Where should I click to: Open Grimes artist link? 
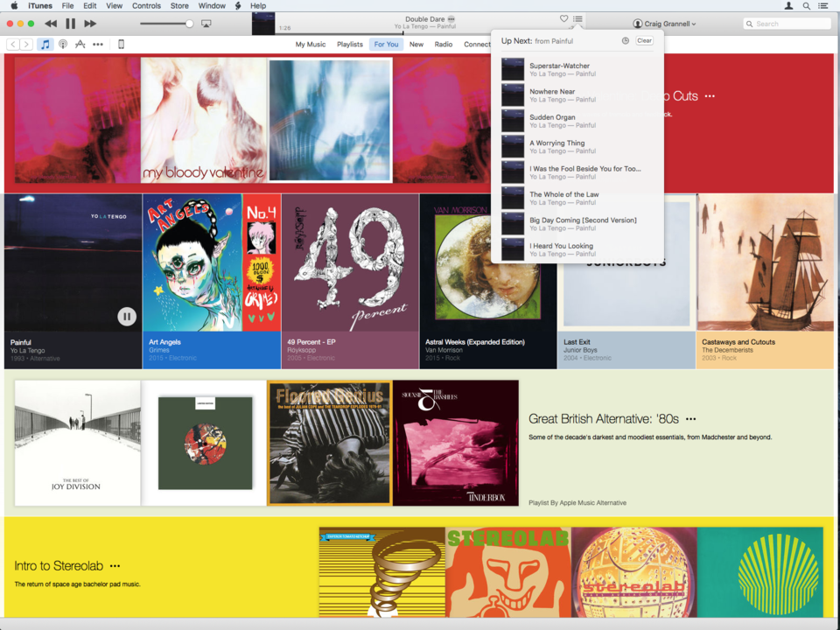159,350
